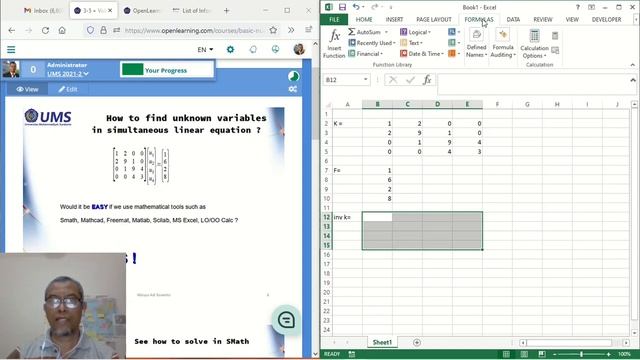Click the Calculate Now icon

coord(555,36)
